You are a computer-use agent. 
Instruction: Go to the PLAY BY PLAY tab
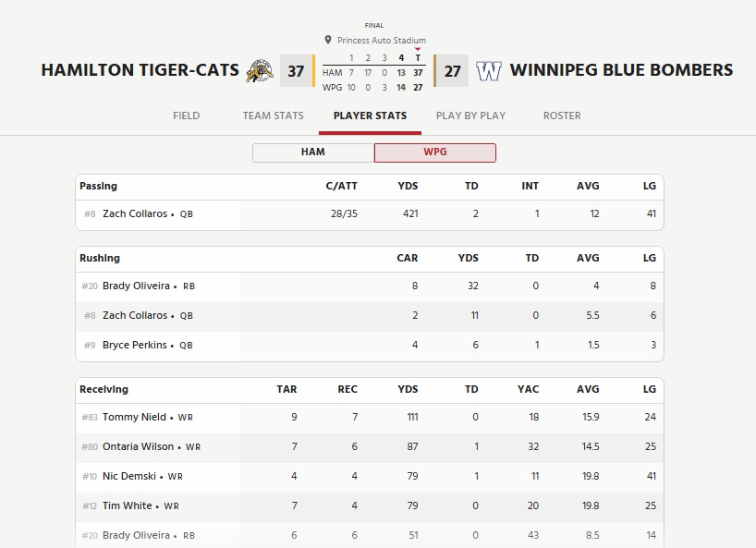tap(470, 116)
